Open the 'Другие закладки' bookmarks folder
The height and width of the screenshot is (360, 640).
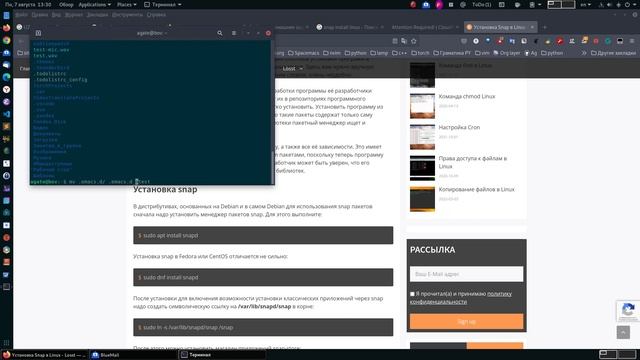613,53
